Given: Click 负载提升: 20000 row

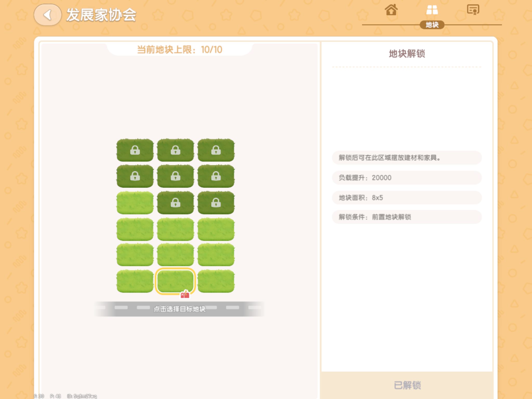Looking at the screenshot, I should (x=407, y=178).
